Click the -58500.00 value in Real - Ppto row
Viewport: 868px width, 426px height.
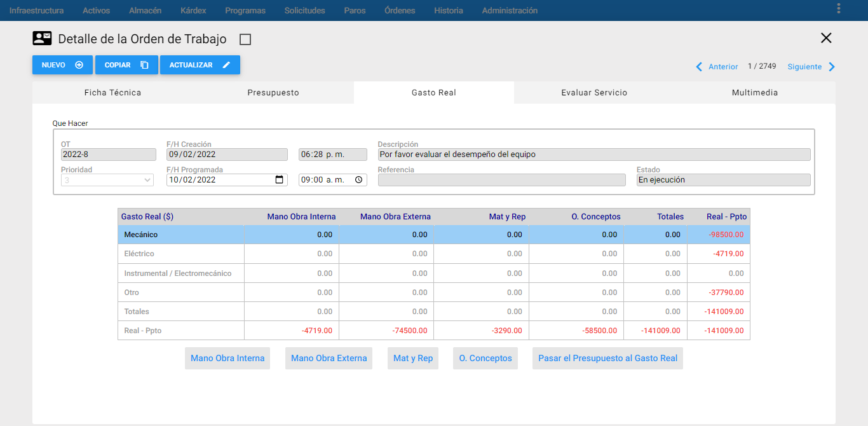pos(599,331)
